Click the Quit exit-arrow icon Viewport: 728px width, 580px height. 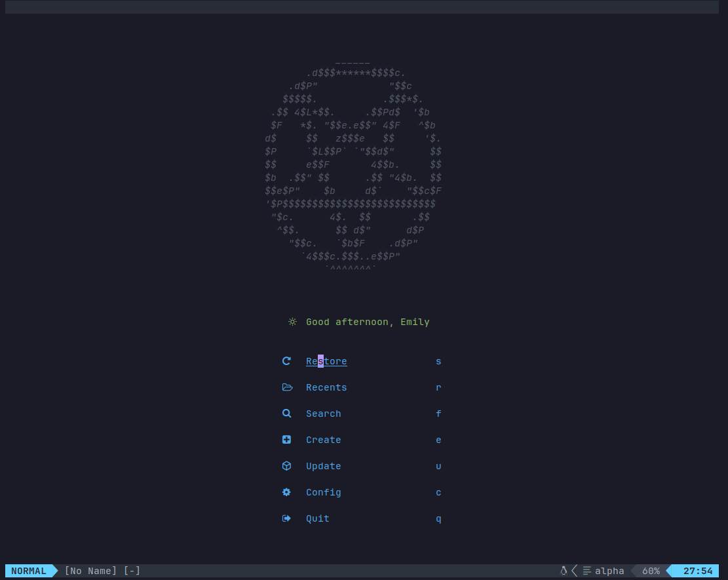coord(286,518)
